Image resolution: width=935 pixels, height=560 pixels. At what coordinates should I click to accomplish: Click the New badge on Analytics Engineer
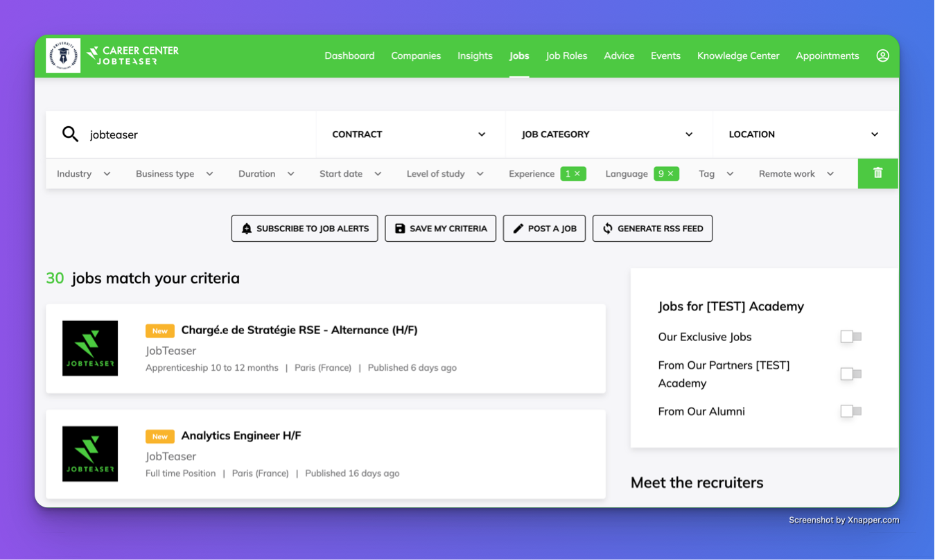pos(160,437)
